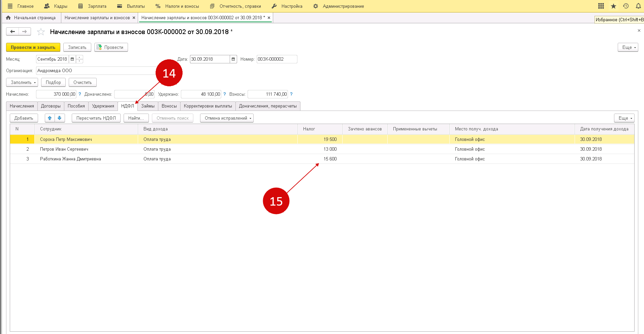Switch to the Взносы tab

(169, 106)
